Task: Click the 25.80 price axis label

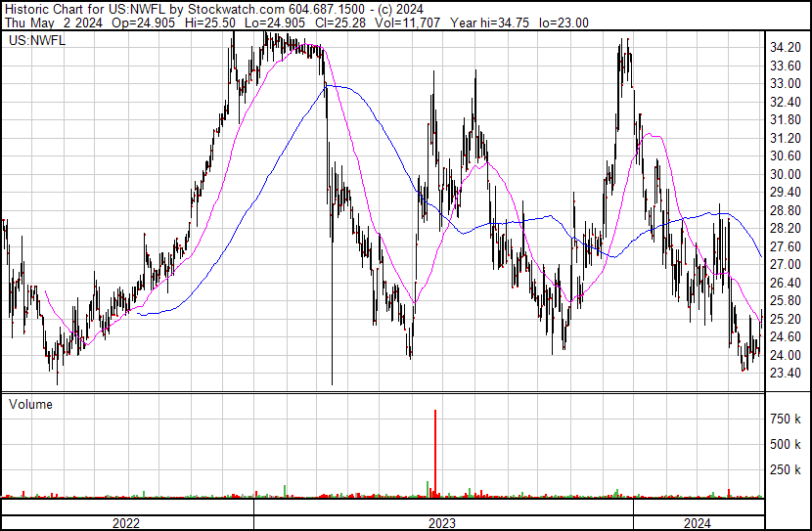Action: [785, 300]
